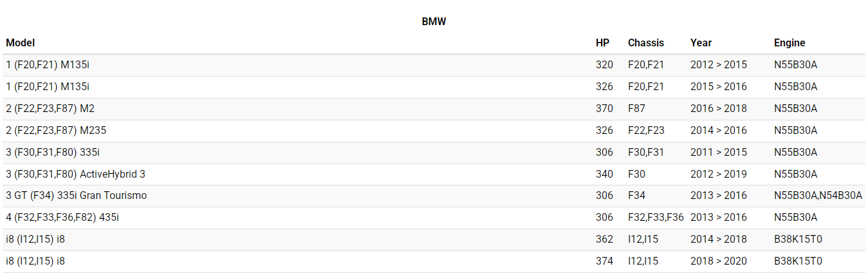Click the HP column header
Screen dimensions: 868x273
602,43
